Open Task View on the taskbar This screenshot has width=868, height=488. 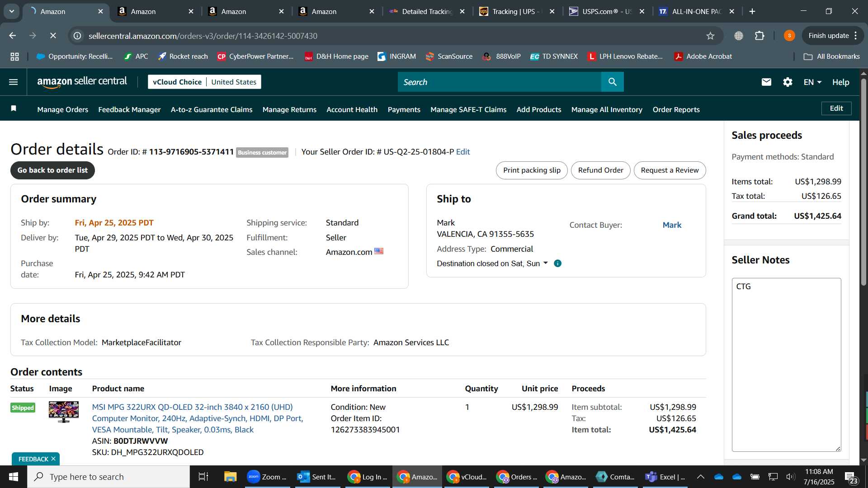pos(203,477)
